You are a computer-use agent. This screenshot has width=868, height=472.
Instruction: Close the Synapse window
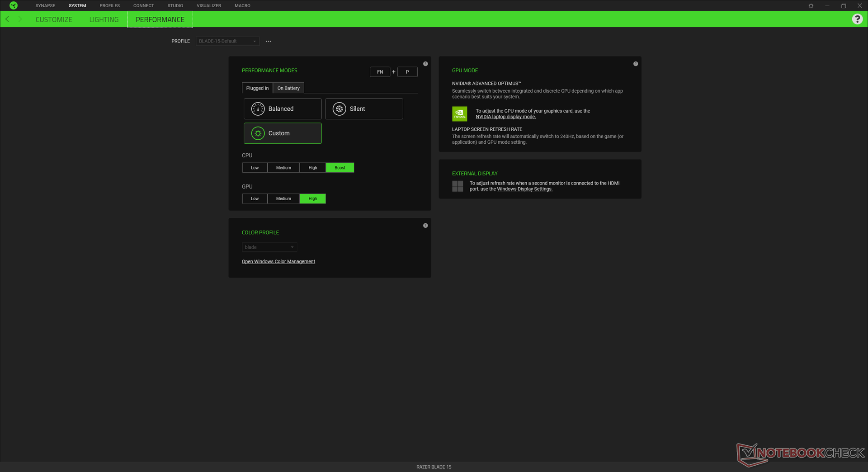click(860, 6)
